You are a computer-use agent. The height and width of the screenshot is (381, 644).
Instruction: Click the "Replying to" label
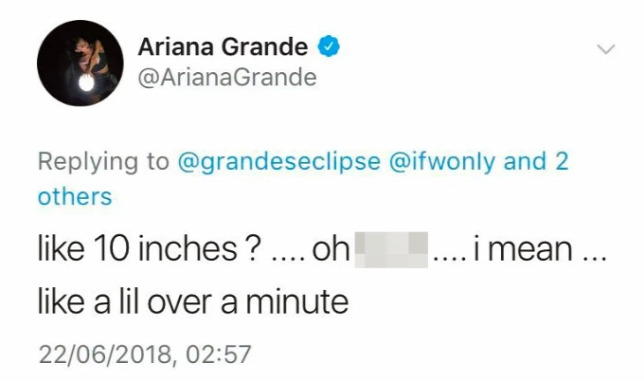coord(104,162)
